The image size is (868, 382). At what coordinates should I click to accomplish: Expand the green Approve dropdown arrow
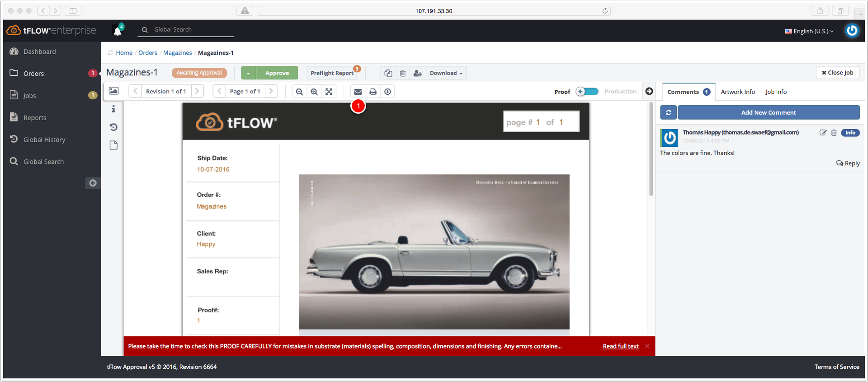(x=248, y=73)
